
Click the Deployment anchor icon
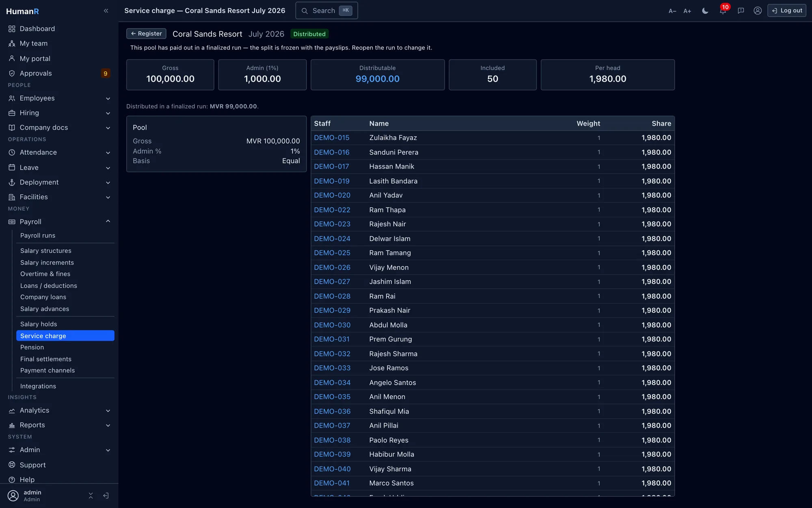(x=12, y=182)
